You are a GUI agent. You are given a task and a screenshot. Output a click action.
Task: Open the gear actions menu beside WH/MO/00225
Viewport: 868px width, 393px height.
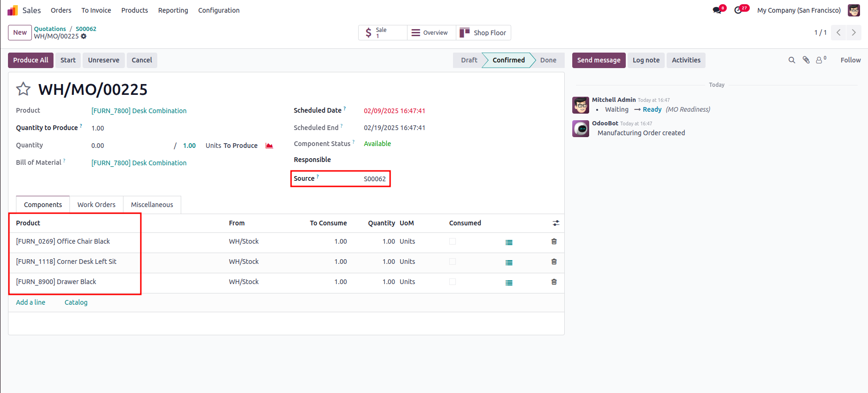point(84,36)
